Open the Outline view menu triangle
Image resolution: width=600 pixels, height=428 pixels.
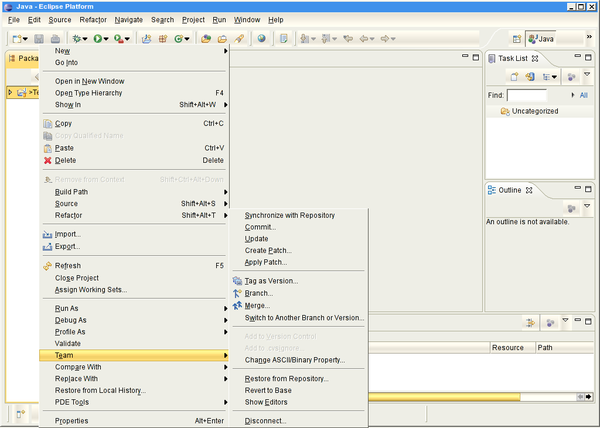(587, 206)
